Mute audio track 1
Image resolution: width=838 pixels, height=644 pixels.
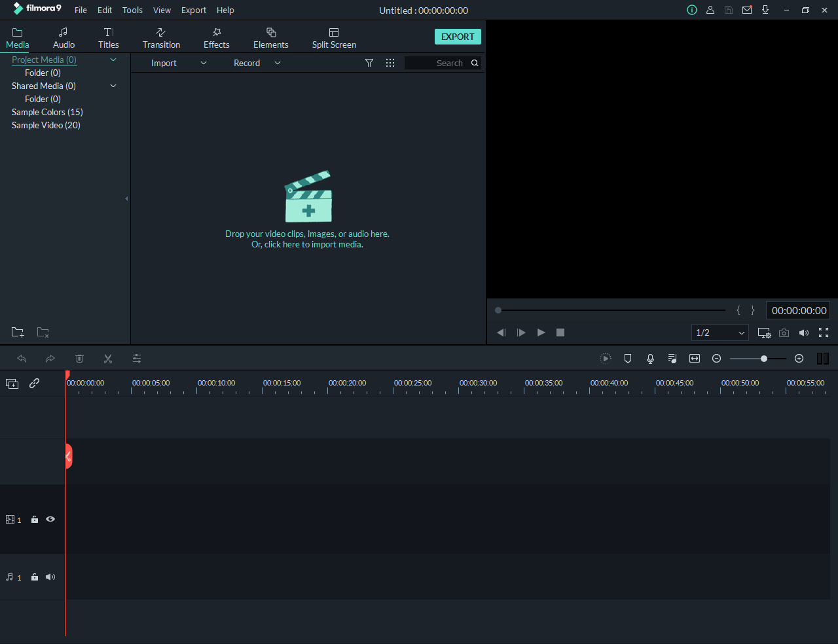[50, 577]
